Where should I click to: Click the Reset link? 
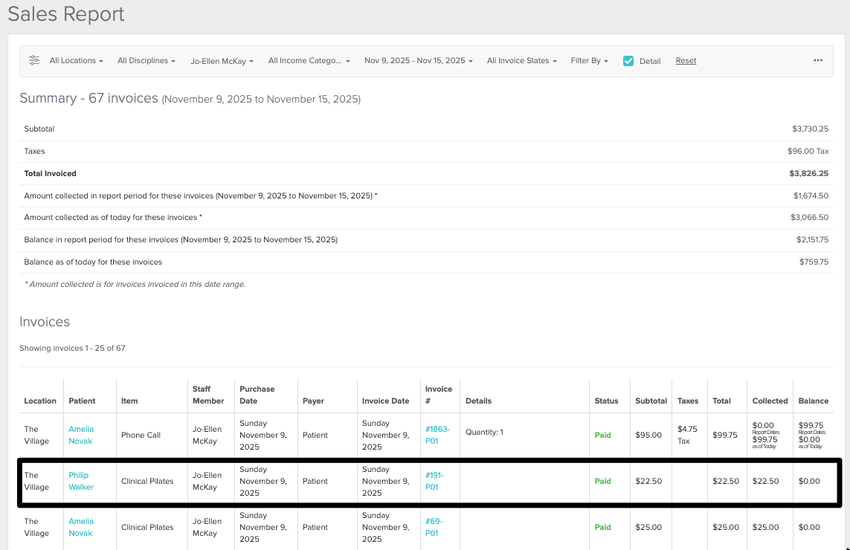685,61
